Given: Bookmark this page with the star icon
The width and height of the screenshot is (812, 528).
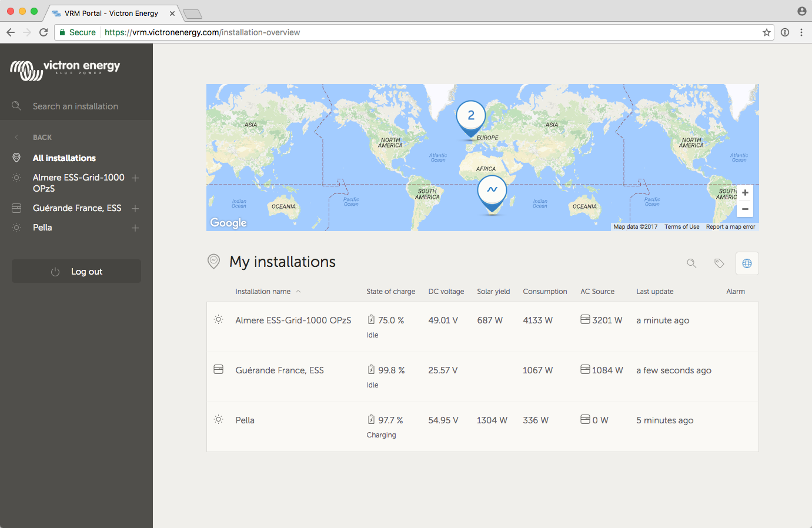Looking at the screenshot, I should 767,32.
